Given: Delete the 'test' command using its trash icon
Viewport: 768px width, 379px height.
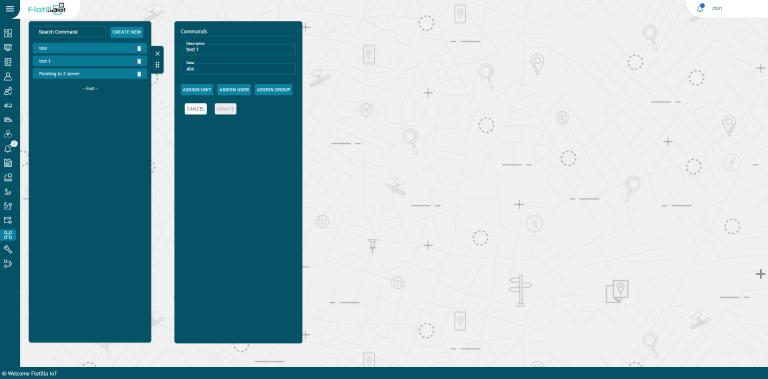Looking at the screenshot, I should click(x=139, y=48).
